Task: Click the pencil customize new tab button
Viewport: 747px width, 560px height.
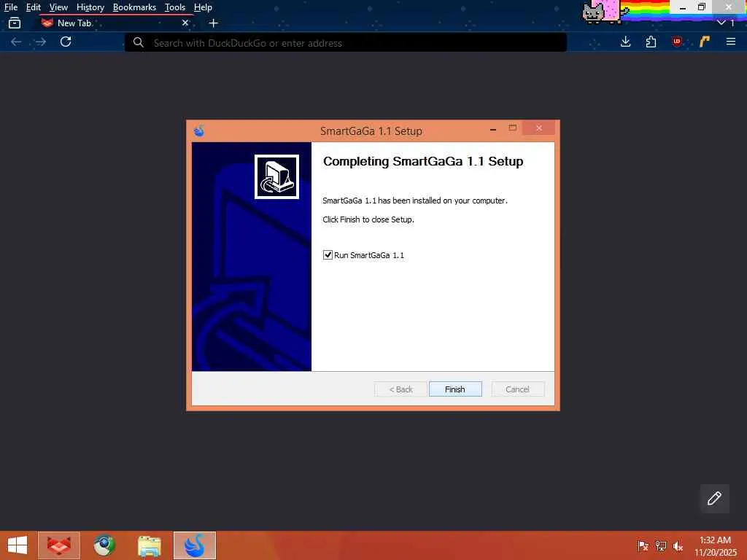Action: pos(715,499)
